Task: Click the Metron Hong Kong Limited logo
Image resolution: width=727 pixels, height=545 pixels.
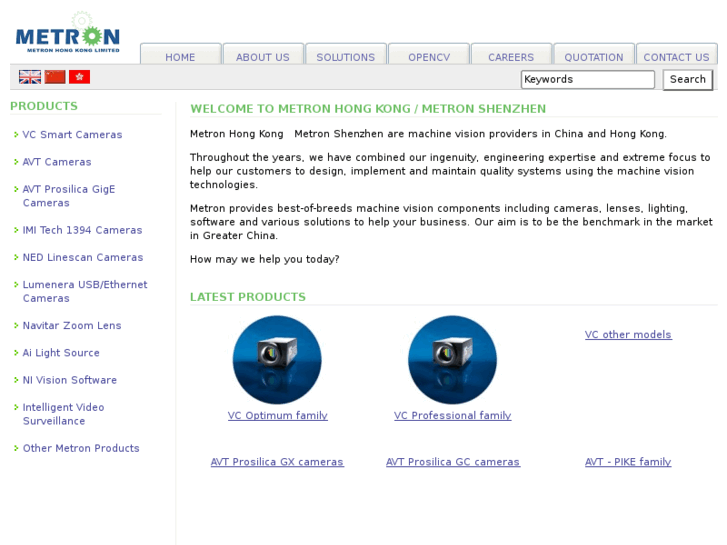Action: tap(68, 33)
